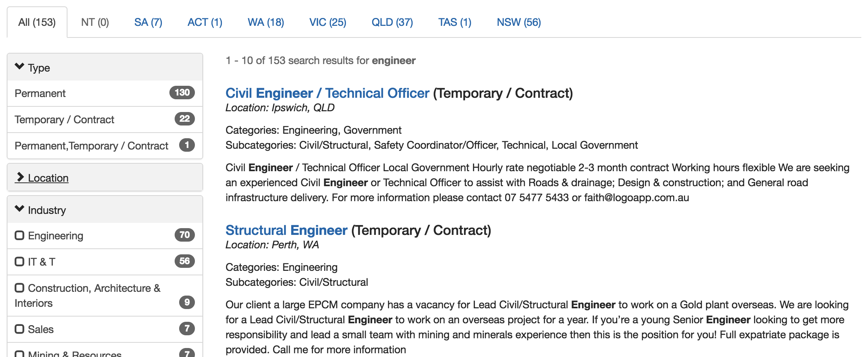Click the Permanent count badge 130
868x357 pixels.
tap(182, 93)
